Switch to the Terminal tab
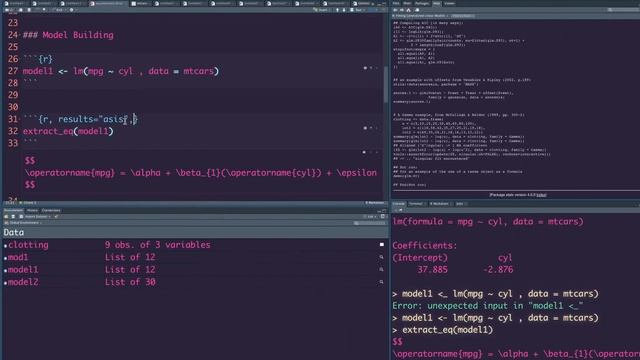 [416, 204]
